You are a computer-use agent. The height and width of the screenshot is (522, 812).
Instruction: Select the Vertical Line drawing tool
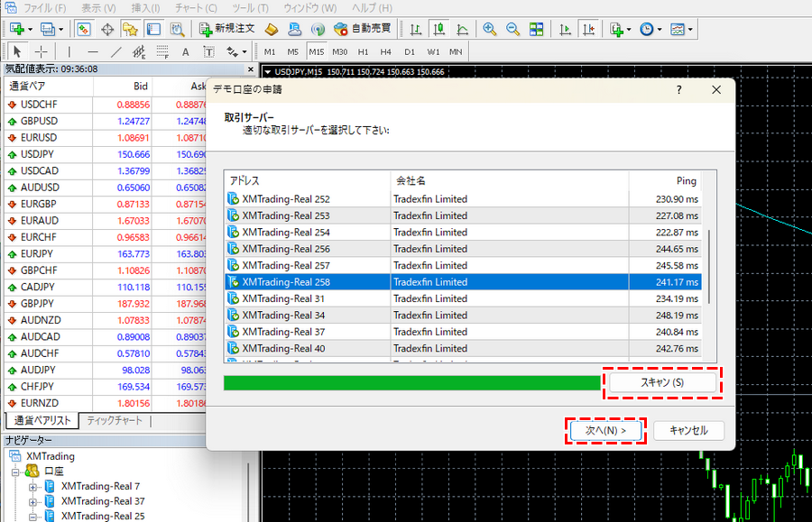pyautogui.click(x=69, y=51)
